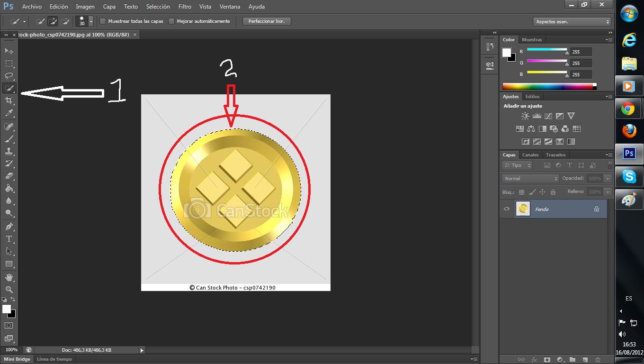Open the Opacidad dropdown in the Layers panel
644x364 pixels.
point(607,178)
